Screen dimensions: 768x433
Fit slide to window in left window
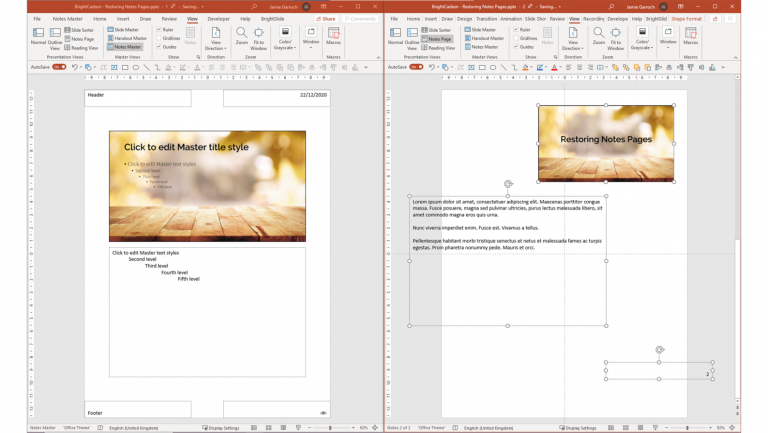click(259, 39)
